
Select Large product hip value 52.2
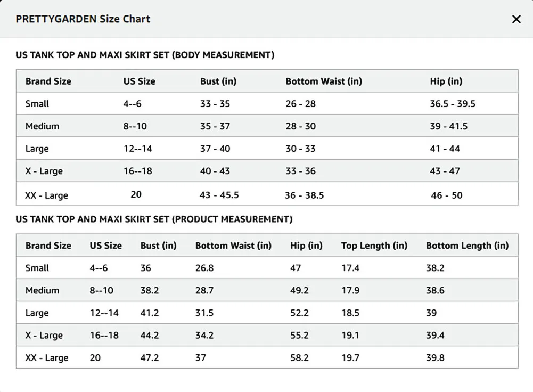click(299, 313)
